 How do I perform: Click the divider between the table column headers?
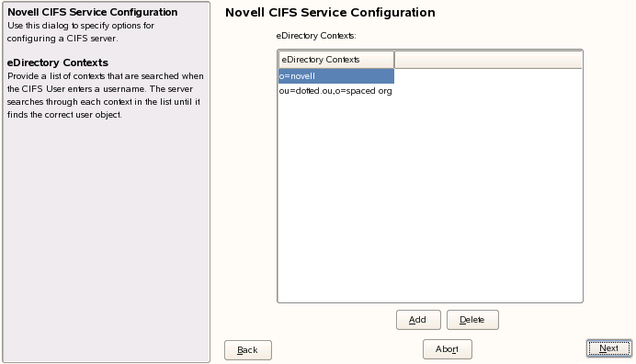click(x=394, y=60)
